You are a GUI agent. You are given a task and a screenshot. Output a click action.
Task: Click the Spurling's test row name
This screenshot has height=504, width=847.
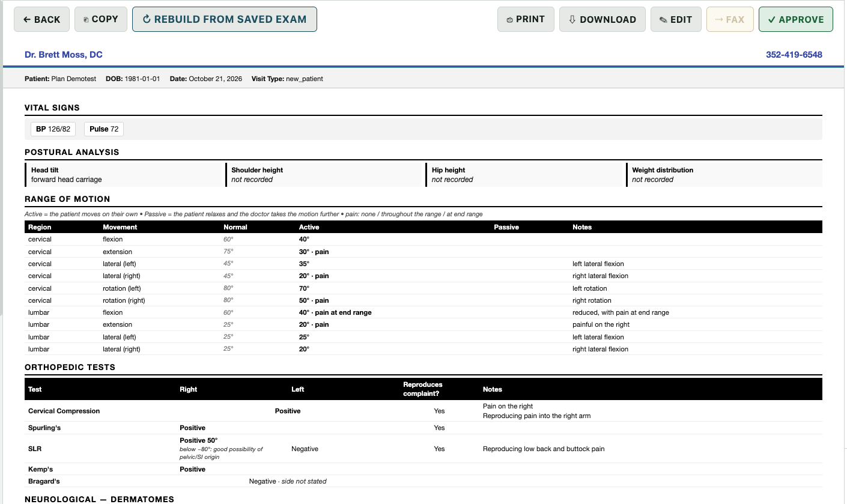coord(44,428)
